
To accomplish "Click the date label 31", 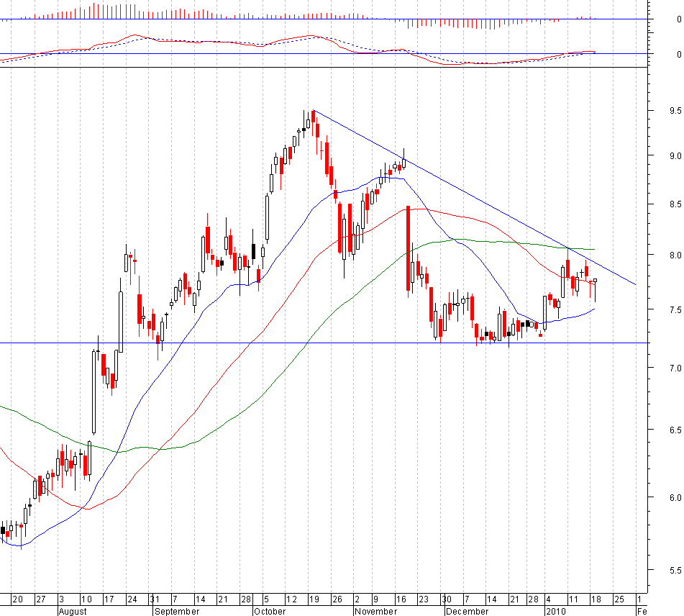I will (x=155, y=599).
